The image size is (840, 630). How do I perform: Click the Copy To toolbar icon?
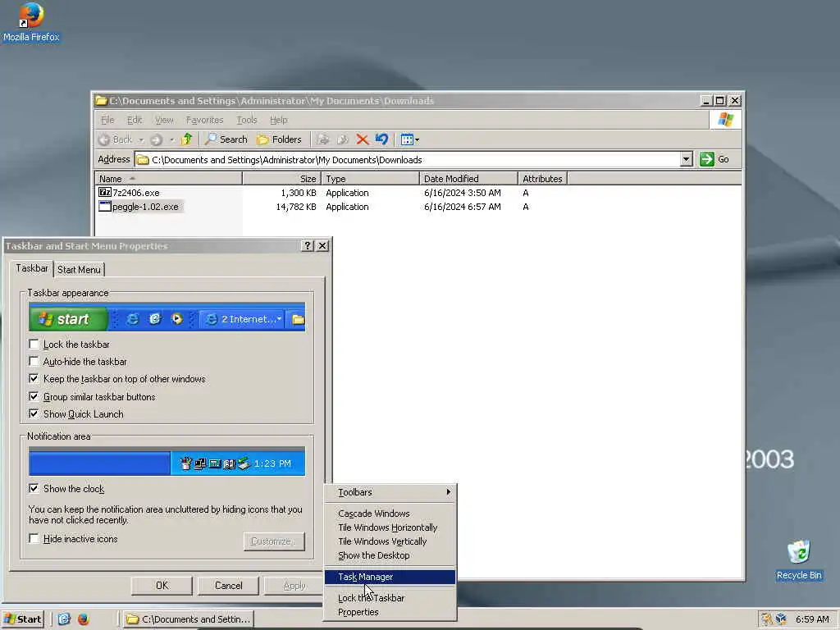pos(343,139)
